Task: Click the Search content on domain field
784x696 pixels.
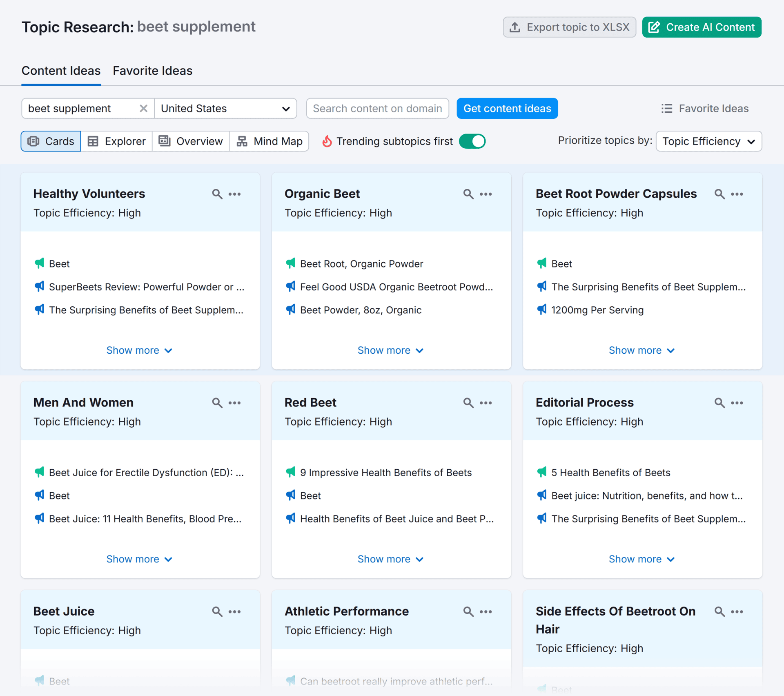Action: [x=377, y=108]
